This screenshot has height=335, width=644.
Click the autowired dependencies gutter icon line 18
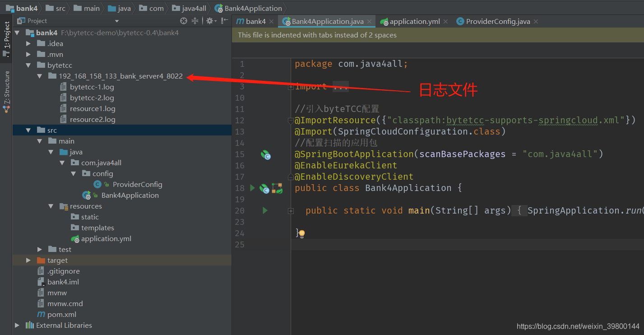click(x=277, y=188)
